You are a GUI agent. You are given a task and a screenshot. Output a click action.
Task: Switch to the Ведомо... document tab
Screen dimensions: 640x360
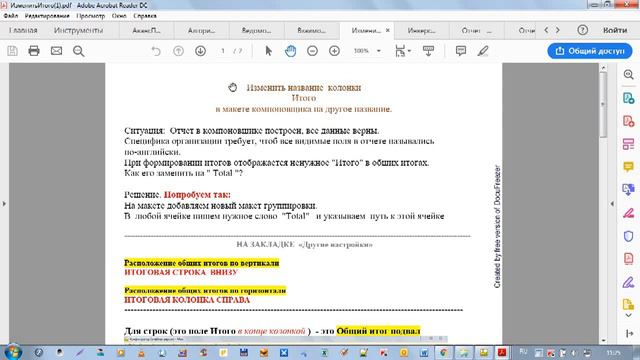tap(256, 30)
